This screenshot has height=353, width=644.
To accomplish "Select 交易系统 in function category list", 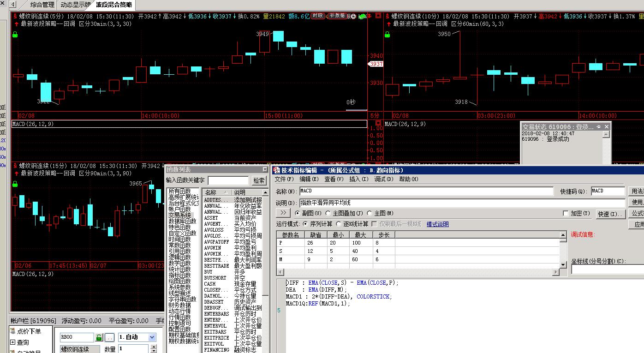I will point(179,215).
